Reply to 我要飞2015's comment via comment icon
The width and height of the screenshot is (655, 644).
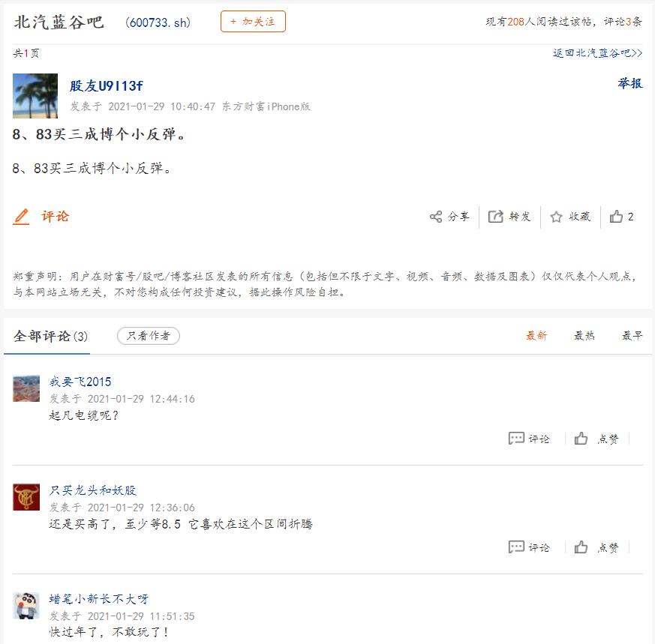[516, 439]
